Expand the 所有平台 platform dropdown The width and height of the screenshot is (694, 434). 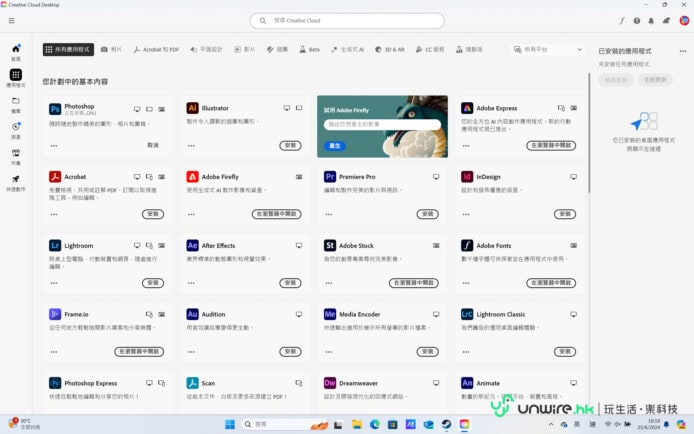(547, 49)
